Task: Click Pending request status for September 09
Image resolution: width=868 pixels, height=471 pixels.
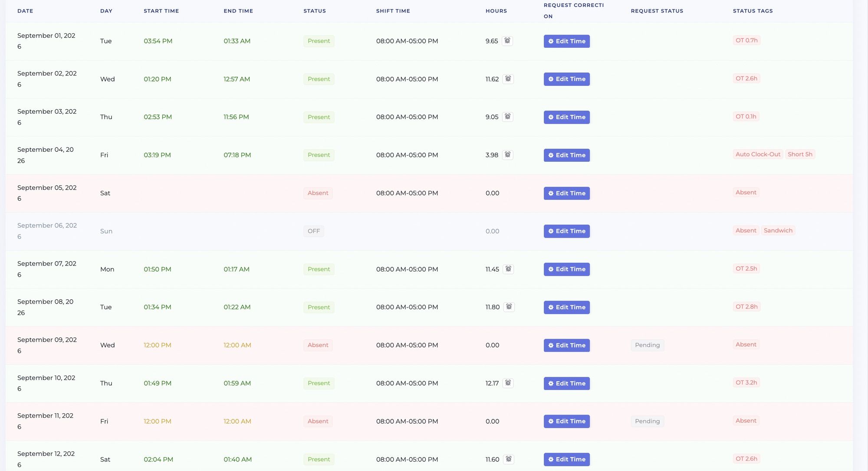Action: click(x=647, y=345)
